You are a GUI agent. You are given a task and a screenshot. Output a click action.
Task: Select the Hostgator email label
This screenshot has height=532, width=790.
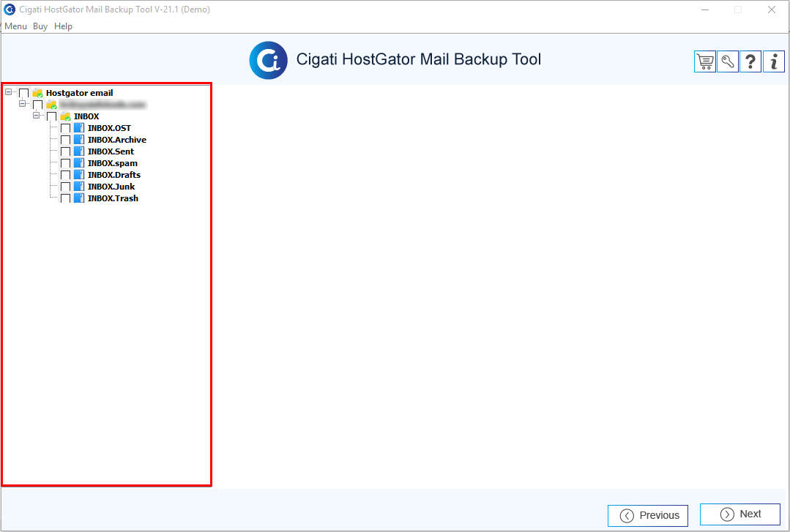[80, 93]
